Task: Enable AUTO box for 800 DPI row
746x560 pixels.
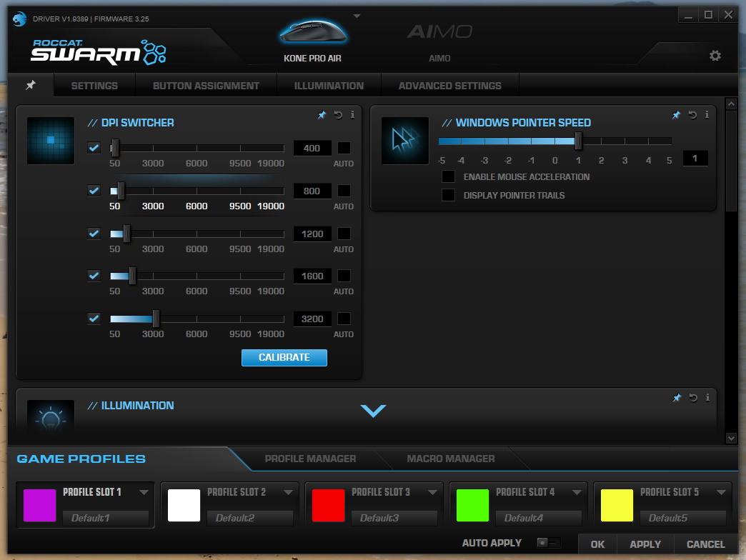Action: click(x=344, y=191)
